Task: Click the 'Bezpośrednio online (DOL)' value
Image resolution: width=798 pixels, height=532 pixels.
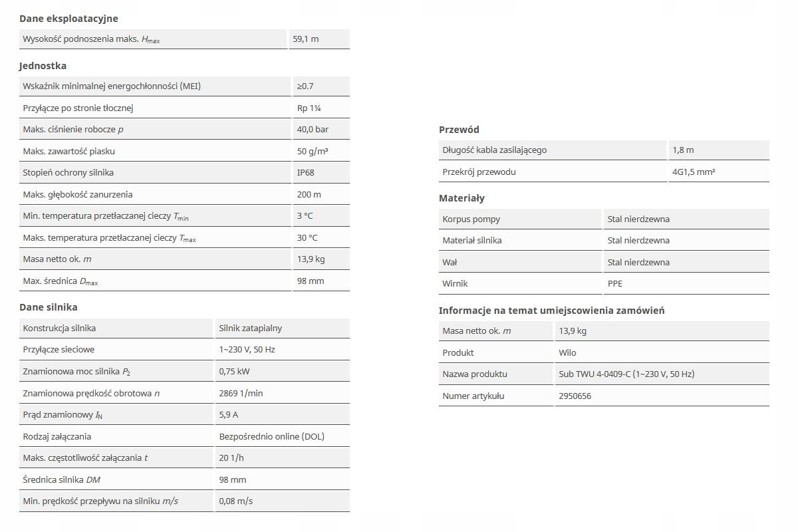Action: (272, 437)
